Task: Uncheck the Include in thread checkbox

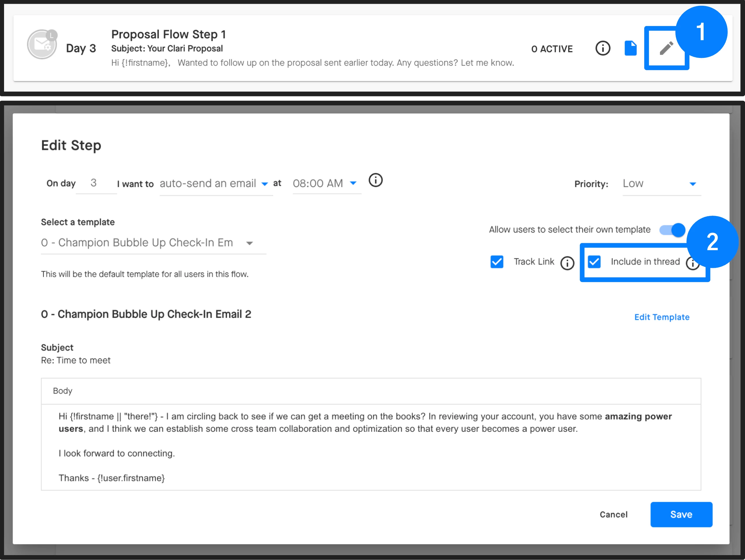Action: [594, 262]
